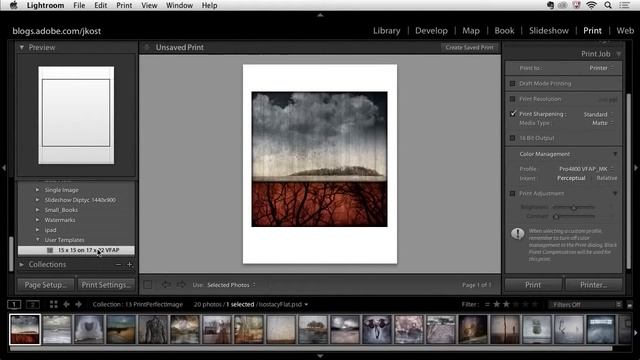Screen dimensions: 640x360
Task: Click the Wi-Fi status icon
Action: (x=591, y=5)
